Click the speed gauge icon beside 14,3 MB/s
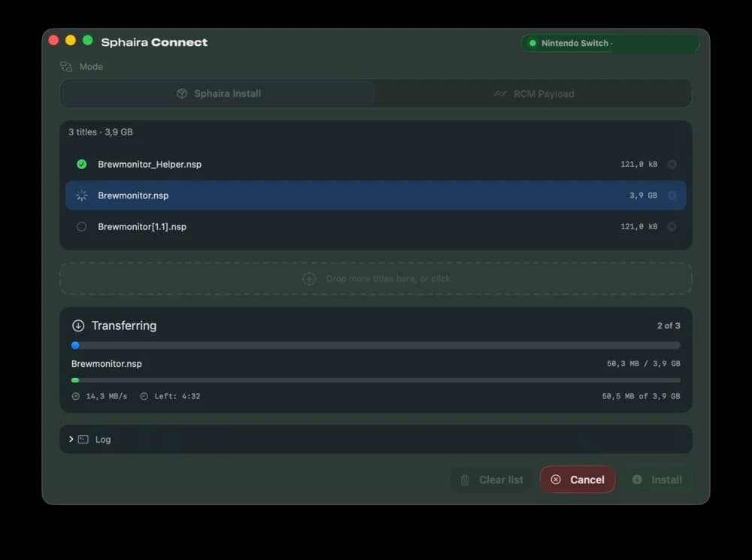Viewport: 752px width, 560px height. (x=76, y=396)
